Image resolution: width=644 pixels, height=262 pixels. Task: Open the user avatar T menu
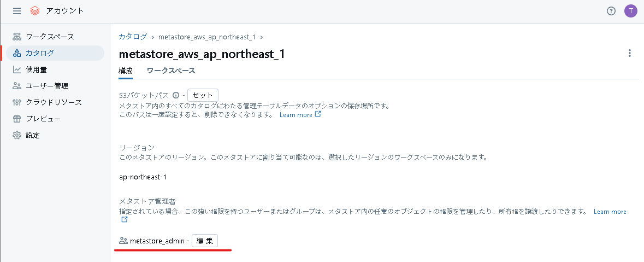630,11
